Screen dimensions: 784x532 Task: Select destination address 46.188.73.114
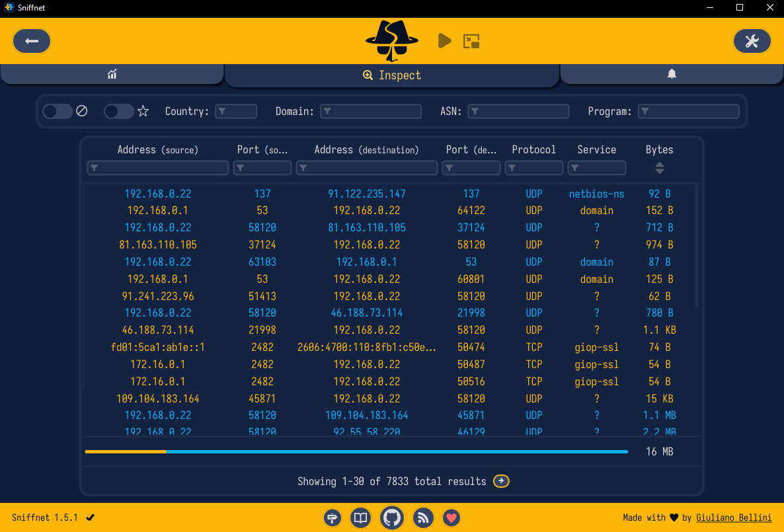click(x=367, y=313)
